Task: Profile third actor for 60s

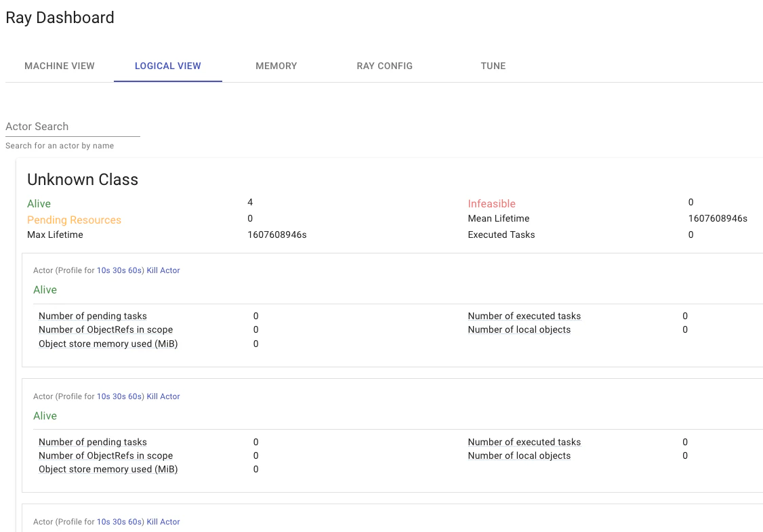Action: [x=135, y=522]
